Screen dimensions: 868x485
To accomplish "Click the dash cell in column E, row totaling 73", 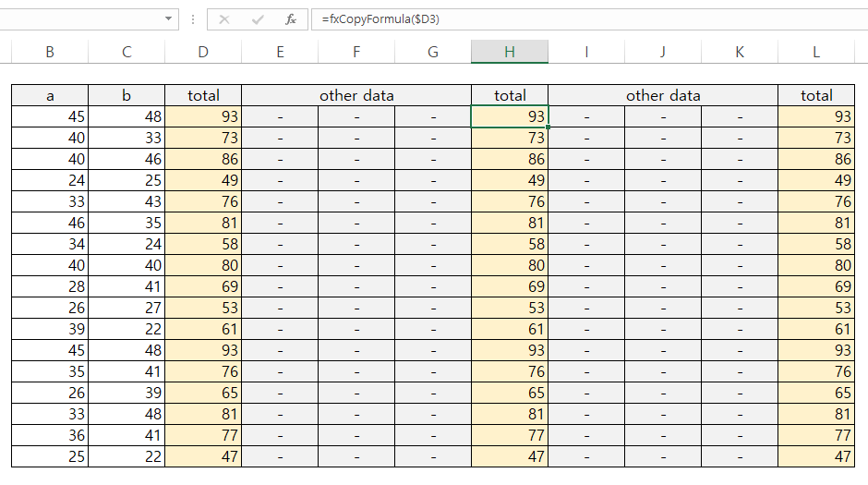I will 280,138.
